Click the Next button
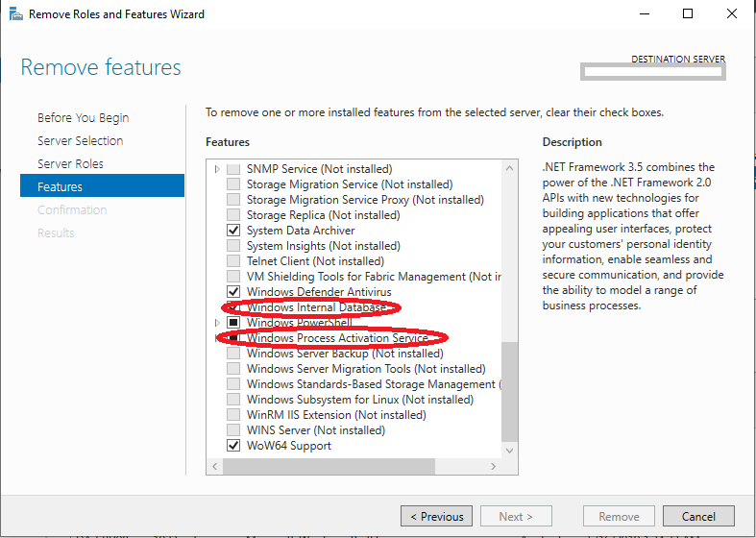Viewport: 756px width, 538px height. click(516, 516)
